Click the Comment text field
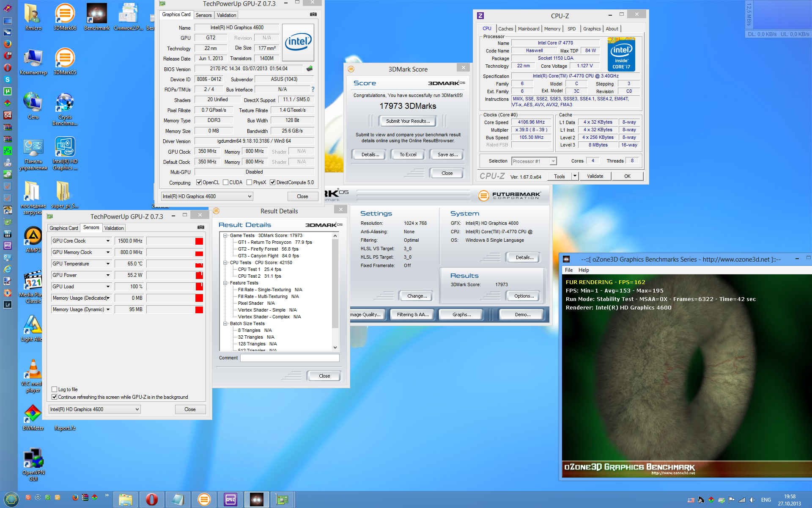Image resolution: width=812 pixels, height=508 pixels. click(290, 358)
